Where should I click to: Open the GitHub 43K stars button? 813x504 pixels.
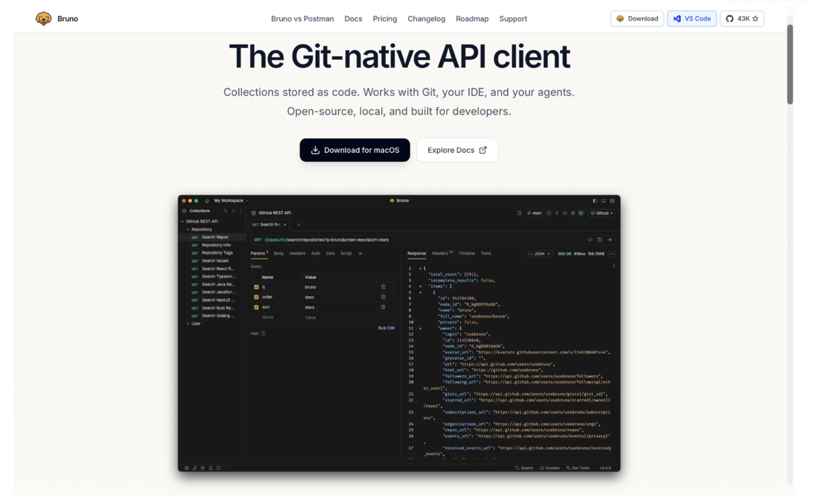tap(742, 19)
